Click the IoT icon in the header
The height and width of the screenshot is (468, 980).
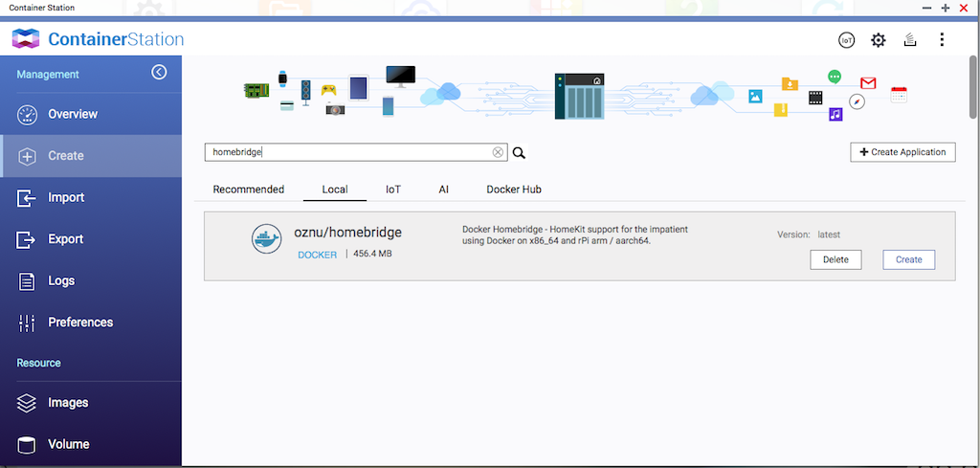[x=846, y=40]
